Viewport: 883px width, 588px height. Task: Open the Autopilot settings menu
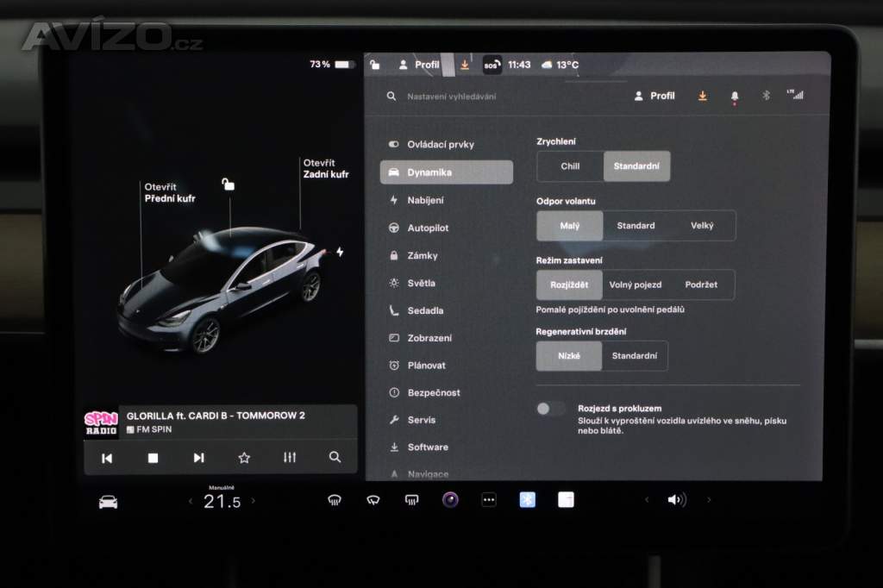[x=428, y=228]
